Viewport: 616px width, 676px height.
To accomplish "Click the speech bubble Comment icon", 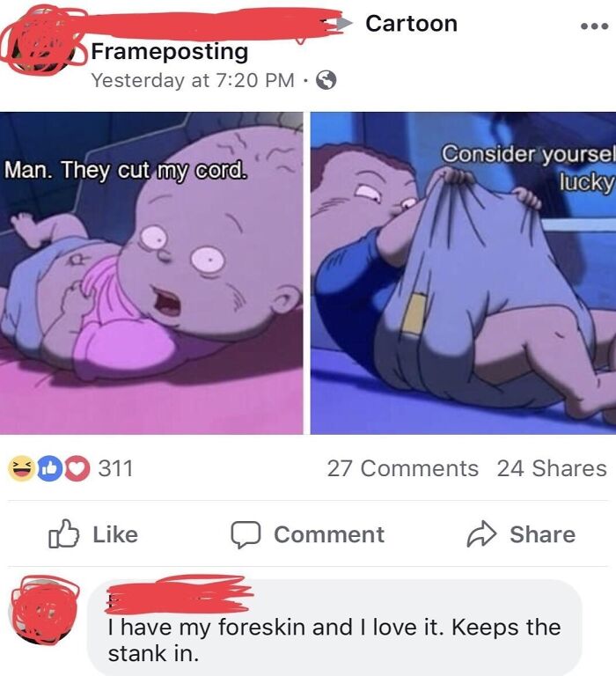I will [x=246, y=534].
